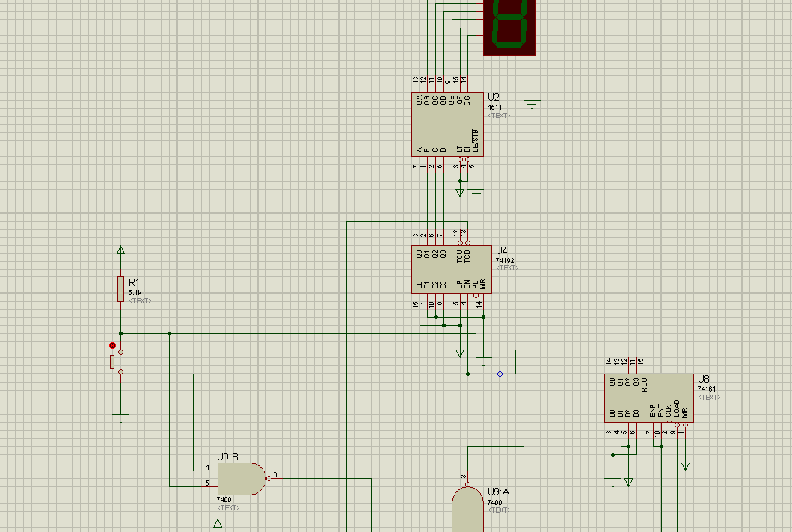Click the <TEXT> placeholder beside U4
The height and width of the screenshot is (532, 792).
coord(507,268)
